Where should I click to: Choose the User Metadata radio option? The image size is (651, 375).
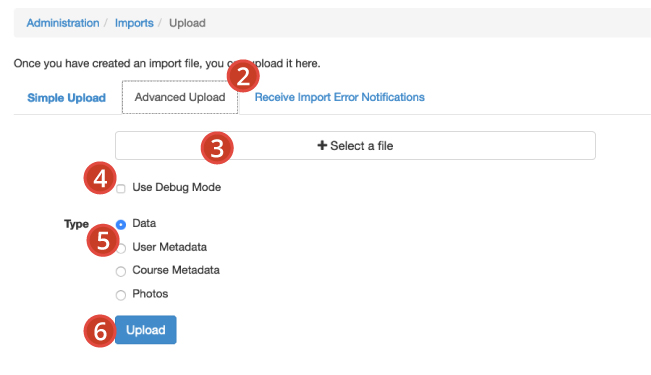point(121,248)
